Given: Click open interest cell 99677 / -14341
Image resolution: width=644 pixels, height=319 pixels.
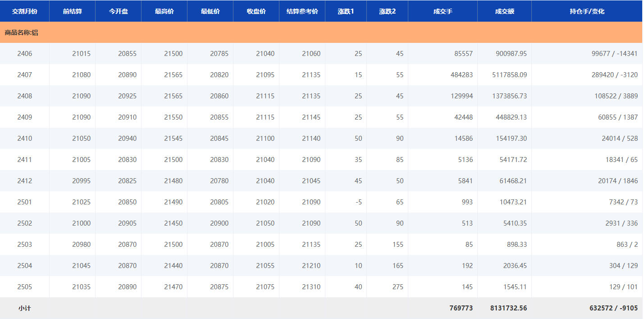Looking at the screenshot, I should (614, 54).
